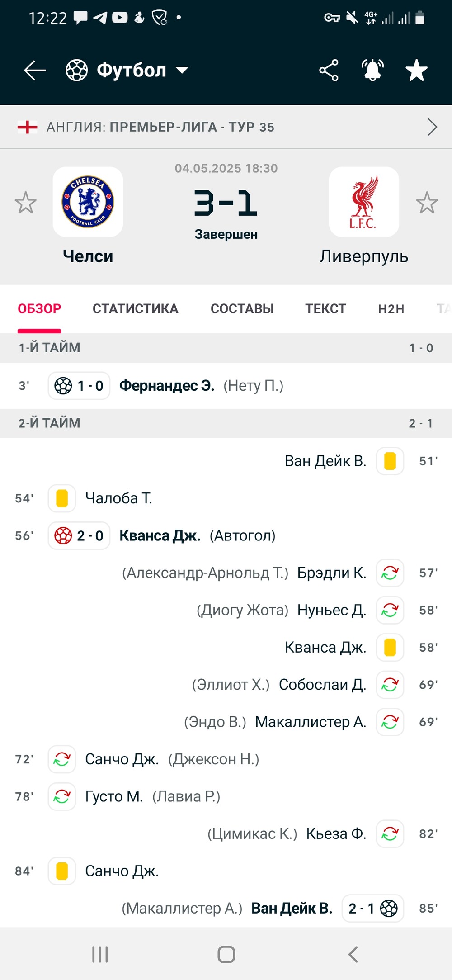Open the ТЕКСТ tab
Viewport: 452px width, 980px height.
(325, 309)
